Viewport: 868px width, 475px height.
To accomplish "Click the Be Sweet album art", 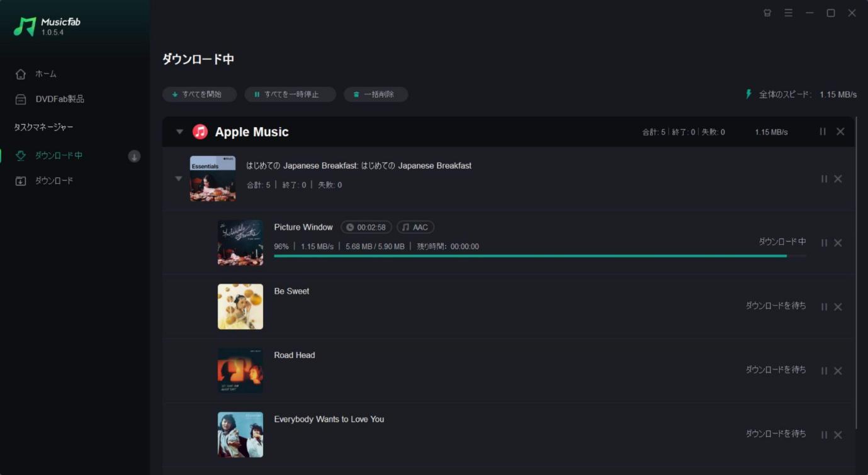I will pos(240,306).
